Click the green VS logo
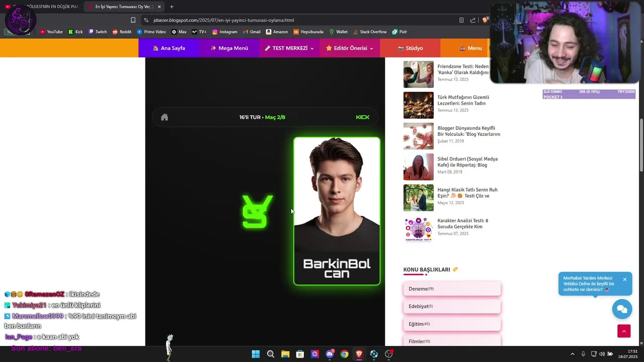 (258, 211)
